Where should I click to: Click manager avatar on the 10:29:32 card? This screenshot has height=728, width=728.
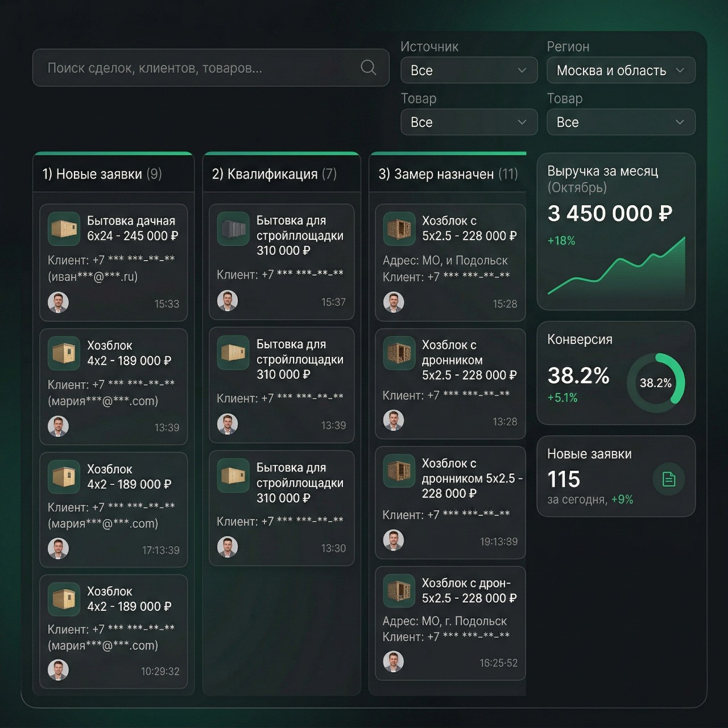point(58,670)
